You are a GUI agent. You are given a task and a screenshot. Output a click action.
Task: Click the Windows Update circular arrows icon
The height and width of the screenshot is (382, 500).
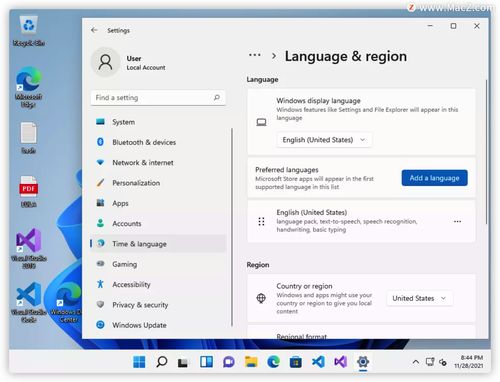tap(100, 325)
